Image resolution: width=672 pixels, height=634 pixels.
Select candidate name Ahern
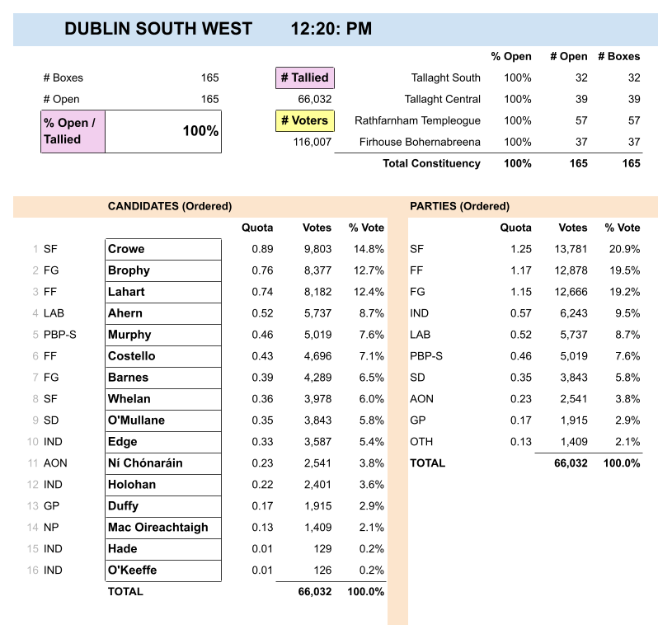coord(125,313)
